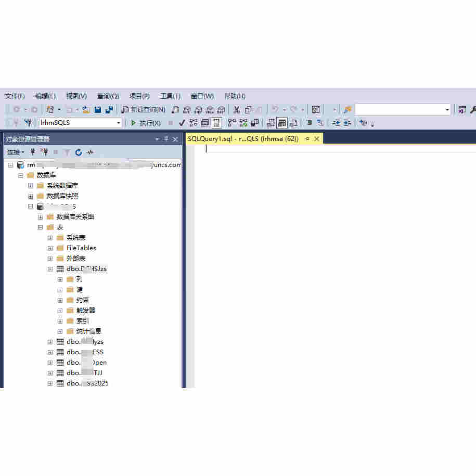
Task: Click the Save icon in the toolbar
Action: (x=98, y=110)
